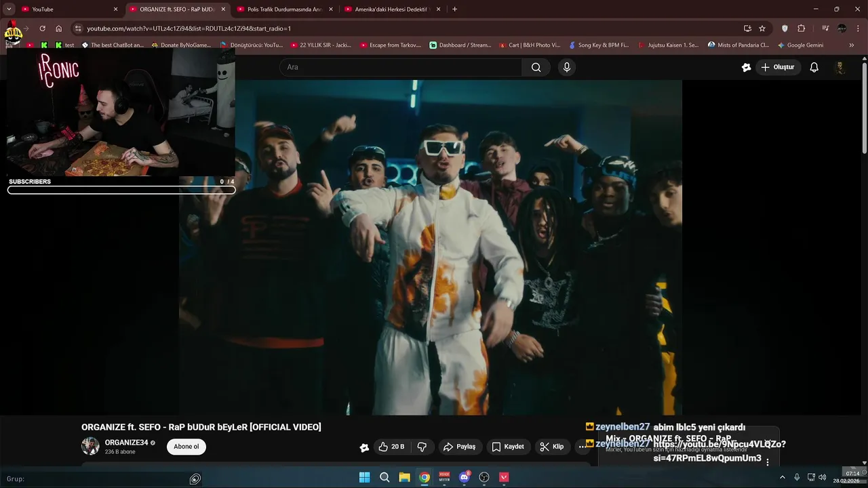Subscribe with the 'Abone ol' button
Image resolution: width=868 pixels, height=488 pixels.
(x=186, y=447)
